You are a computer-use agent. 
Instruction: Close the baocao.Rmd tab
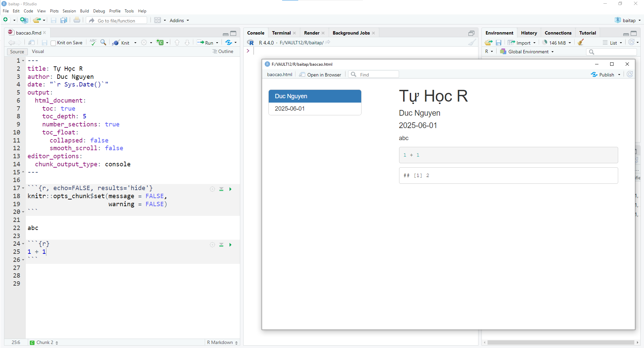45,33
